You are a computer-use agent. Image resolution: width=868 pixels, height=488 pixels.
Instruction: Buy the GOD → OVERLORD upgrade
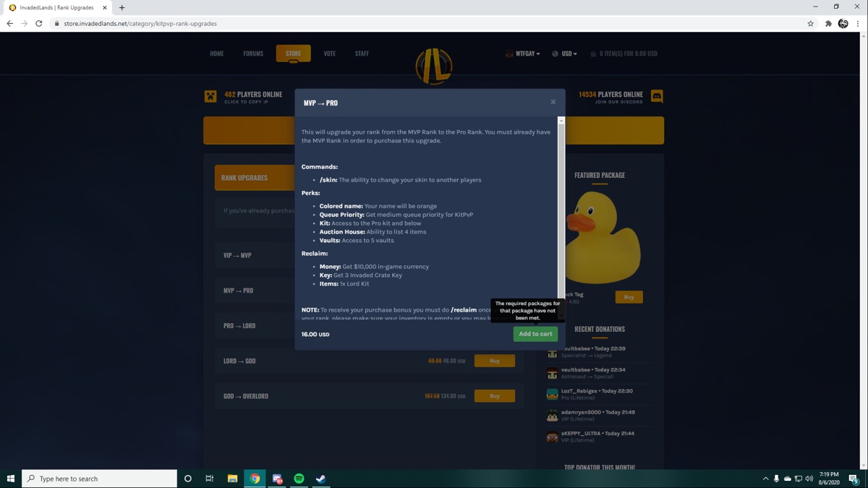pos(495,396)
